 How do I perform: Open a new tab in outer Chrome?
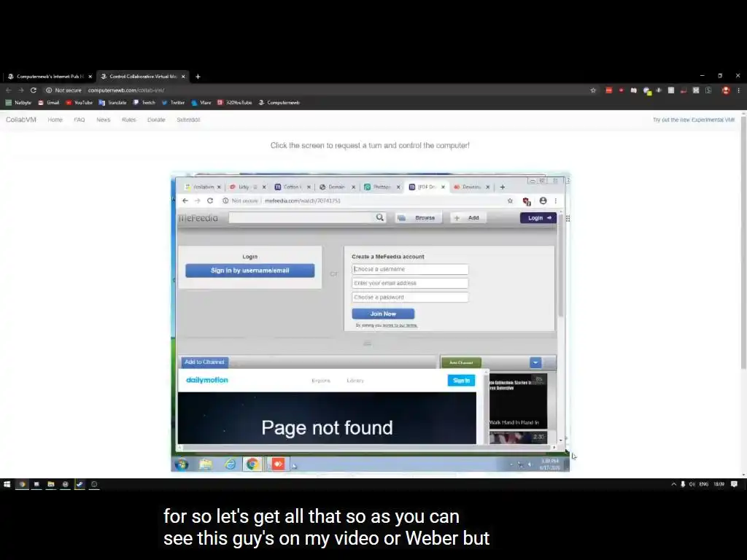198,77
